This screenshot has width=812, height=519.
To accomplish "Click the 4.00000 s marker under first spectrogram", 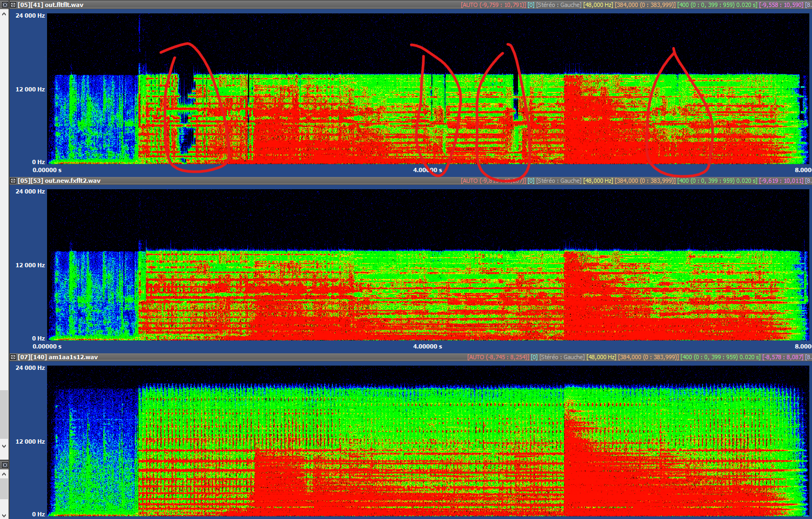I will (x=427, y=170).
